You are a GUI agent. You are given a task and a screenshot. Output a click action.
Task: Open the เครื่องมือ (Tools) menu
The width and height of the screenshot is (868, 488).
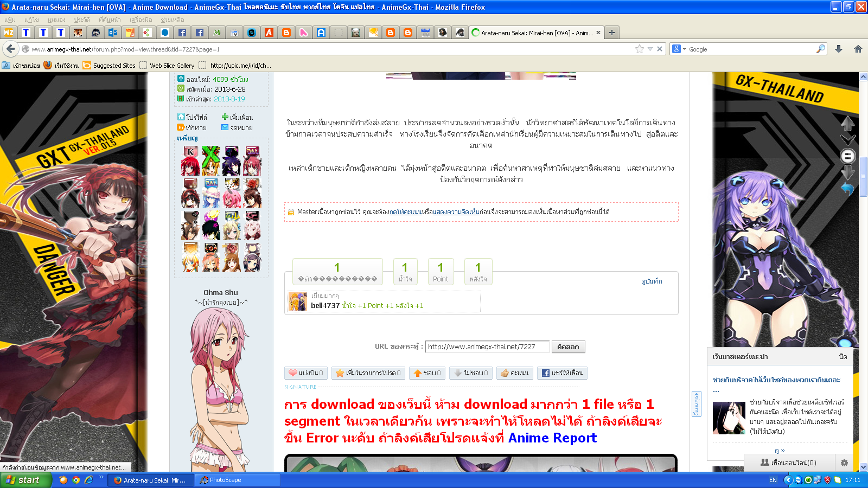pos(141,20)
